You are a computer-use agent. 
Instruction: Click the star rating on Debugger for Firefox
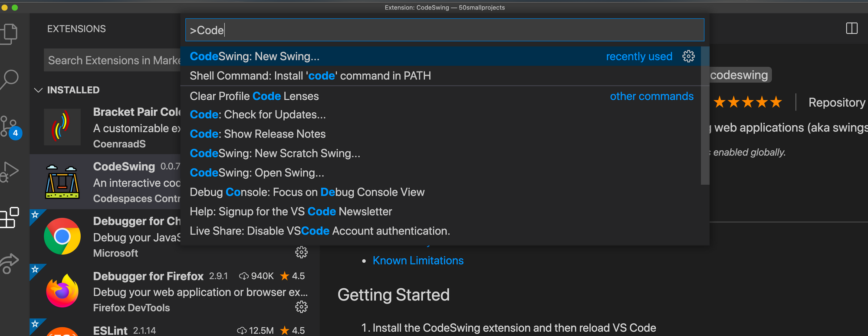[x=293, y=276]
